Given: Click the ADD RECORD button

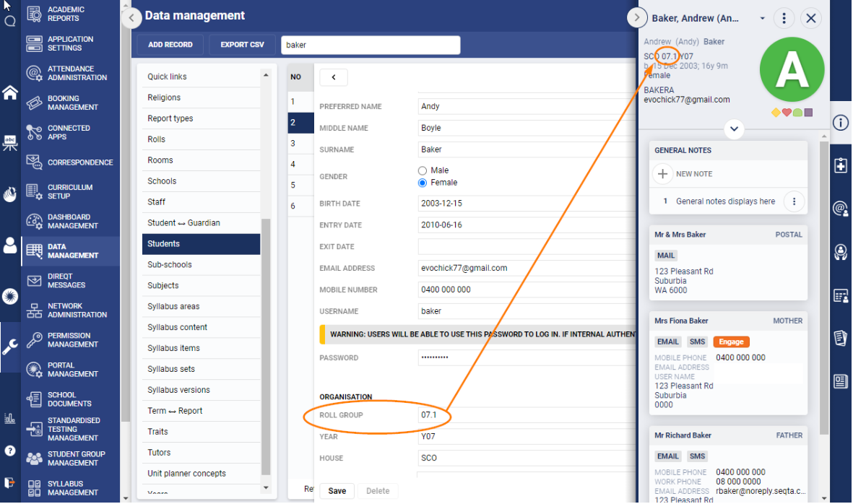Looking at the screenshot, I should tap(170, 45).
